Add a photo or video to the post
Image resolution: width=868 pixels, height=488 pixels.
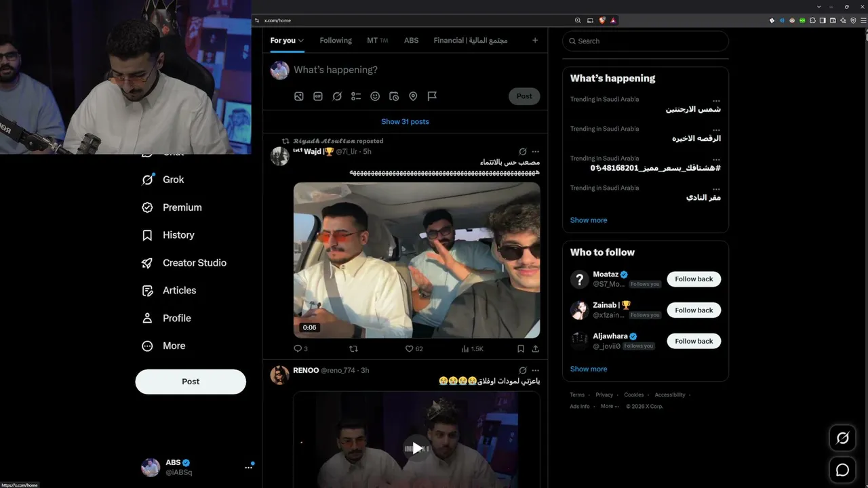(299, 96)
